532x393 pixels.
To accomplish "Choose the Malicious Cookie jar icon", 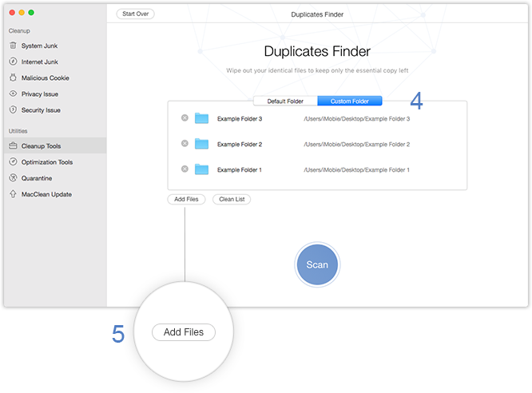I will click(13, 77).
